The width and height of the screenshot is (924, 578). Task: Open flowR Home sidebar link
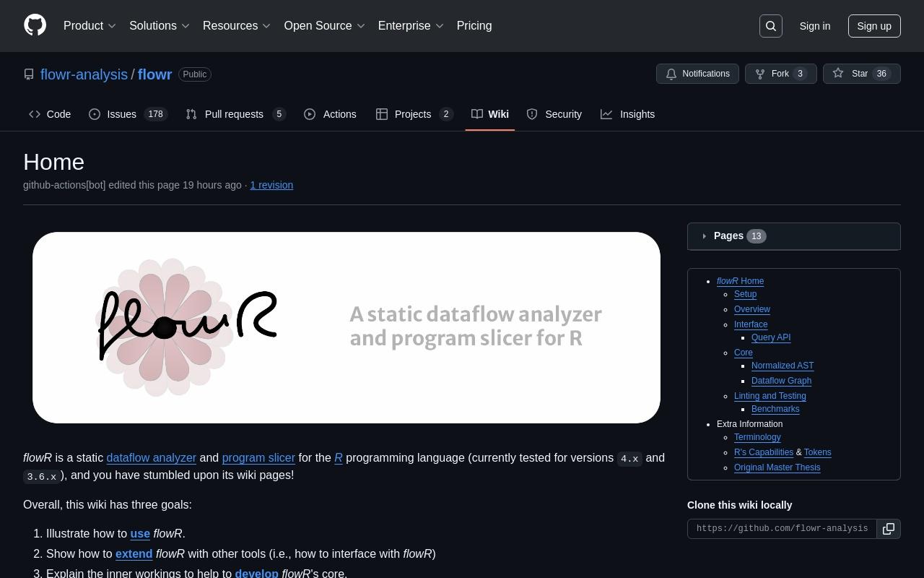pos(740,281)
